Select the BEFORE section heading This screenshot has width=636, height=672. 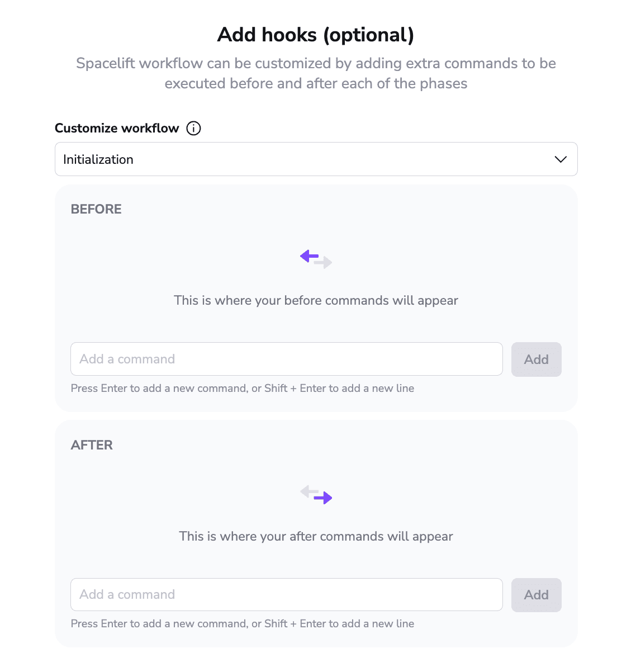pos(96,209)
